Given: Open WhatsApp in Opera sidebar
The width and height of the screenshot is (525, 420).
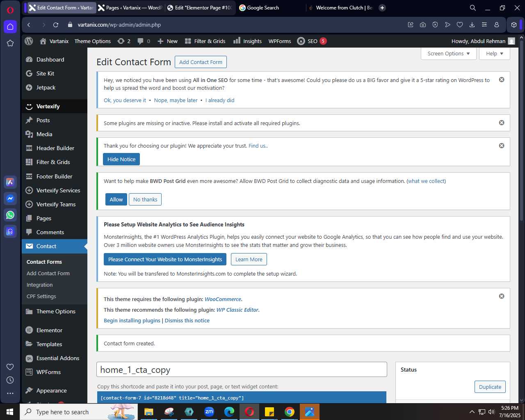Looking at the screenshot, I should (10, 215).
